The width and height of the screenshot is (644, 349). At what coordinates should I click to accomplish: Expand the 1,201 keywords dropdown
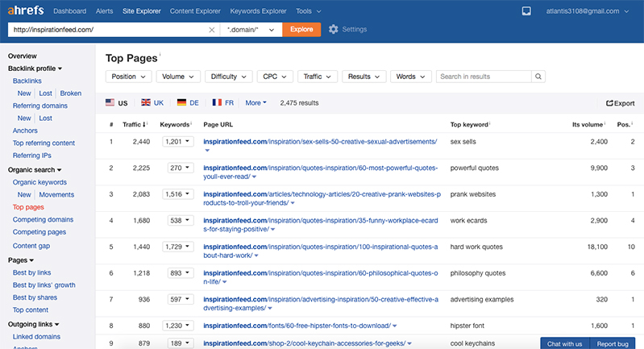coord(178,142)
